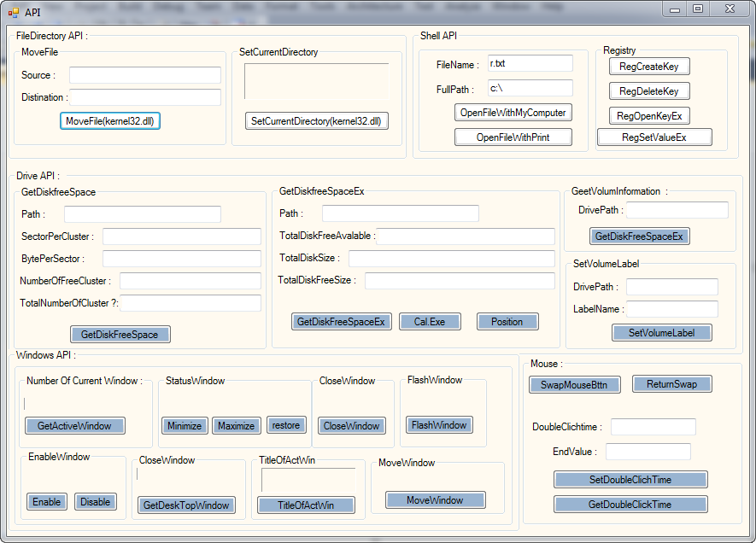This screenshot has width=756, height=543.
Task: Click the GetDoubleClickTime button
Action: tap(630, 505)
